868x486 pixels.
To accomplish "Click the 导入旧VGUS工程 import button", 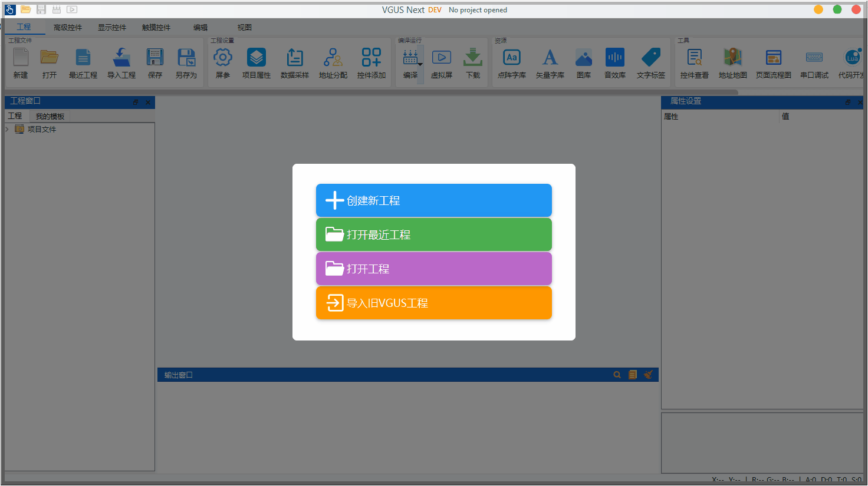I will [434, 303].
